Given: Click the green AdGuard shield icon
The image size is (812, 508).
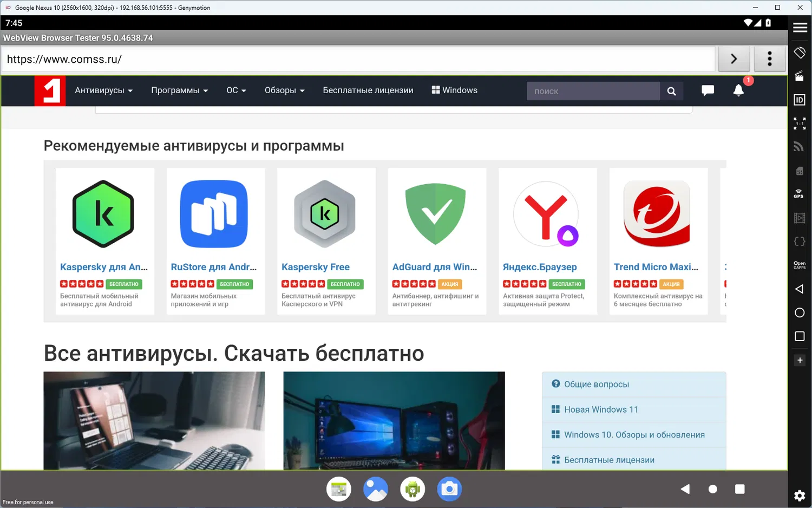Looking at the screenshot, I should coord(435,214).
